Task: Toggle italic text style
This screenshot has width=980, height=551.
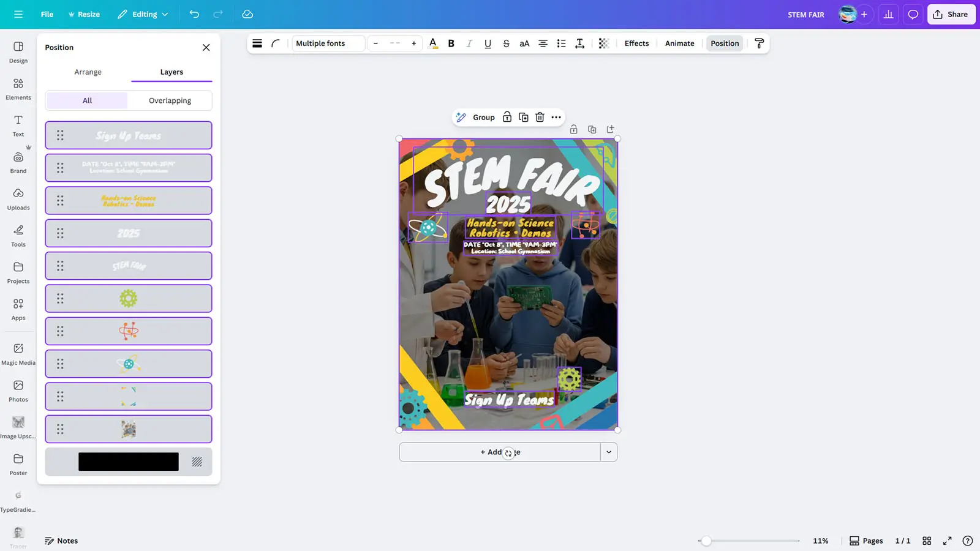Action: point(469,43)
